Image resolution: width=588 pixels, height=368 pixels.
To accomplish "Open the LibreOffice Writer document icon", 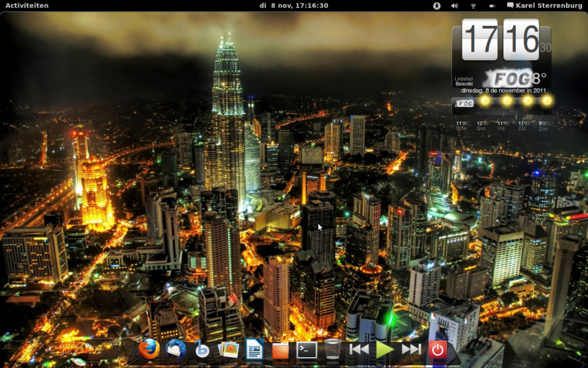I will (x=254, y=350).
